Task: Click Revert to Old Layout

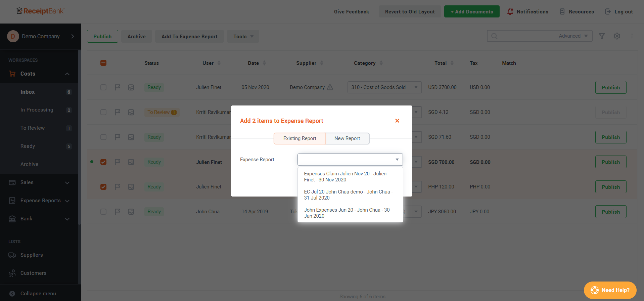Action: (410, 11)
